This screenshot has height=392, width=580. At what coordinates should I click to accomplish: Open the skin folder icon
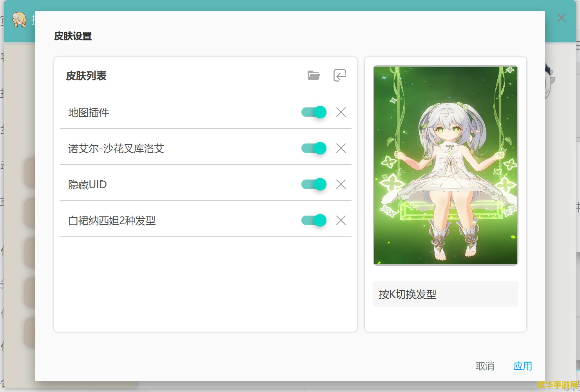(314, 75)
